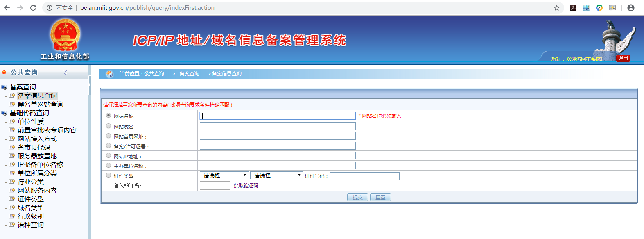Open the second 请选择 dropdown
This screenshot has height=239, width=644.
(x=276, y=175)
